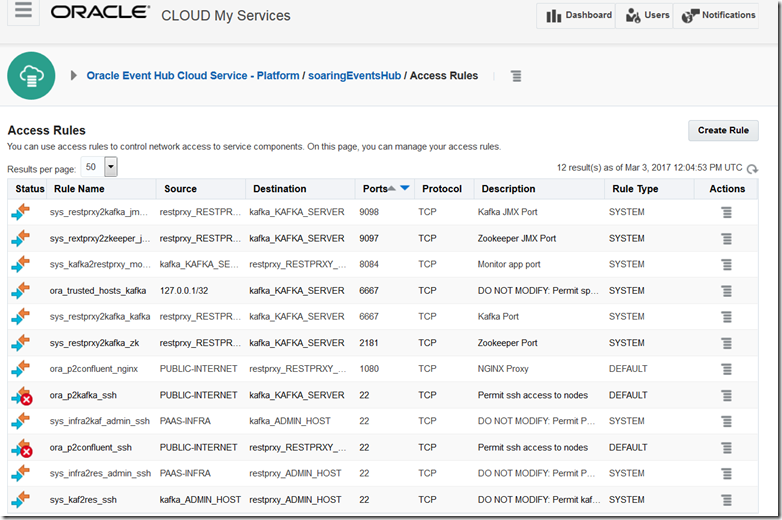782x520 pixels.
Task: Open actions menu for ora_p2confluent_nginx rule
Action: (x=727, y=369)
